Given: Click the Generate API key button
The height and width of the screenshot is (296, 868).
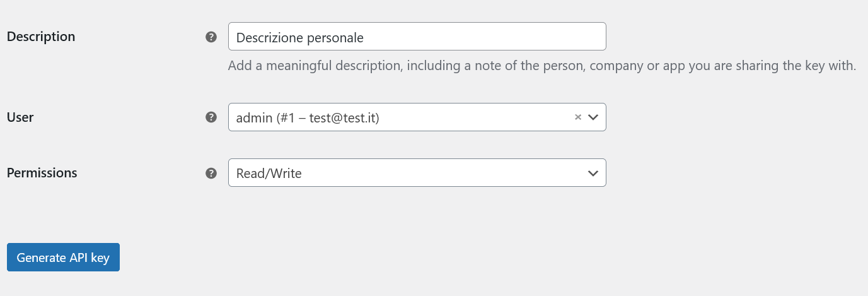Looking at the screenshot, I should (x=63, y=258).
